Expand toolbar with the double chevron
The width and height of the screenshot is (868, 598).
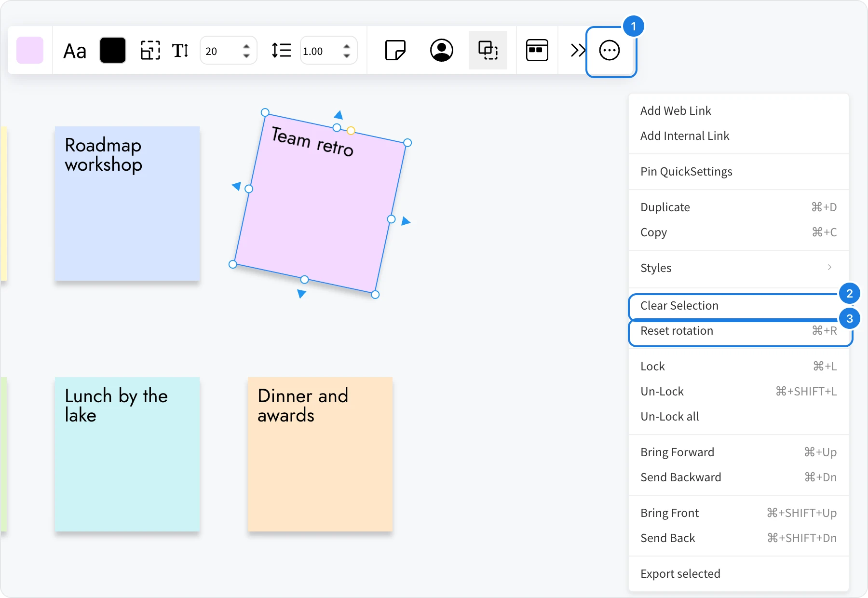tap(577, 50)
